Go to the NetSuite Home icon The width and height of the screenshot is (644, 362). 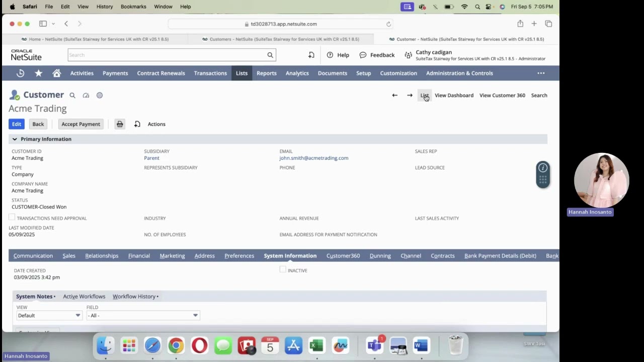[57, 73]
